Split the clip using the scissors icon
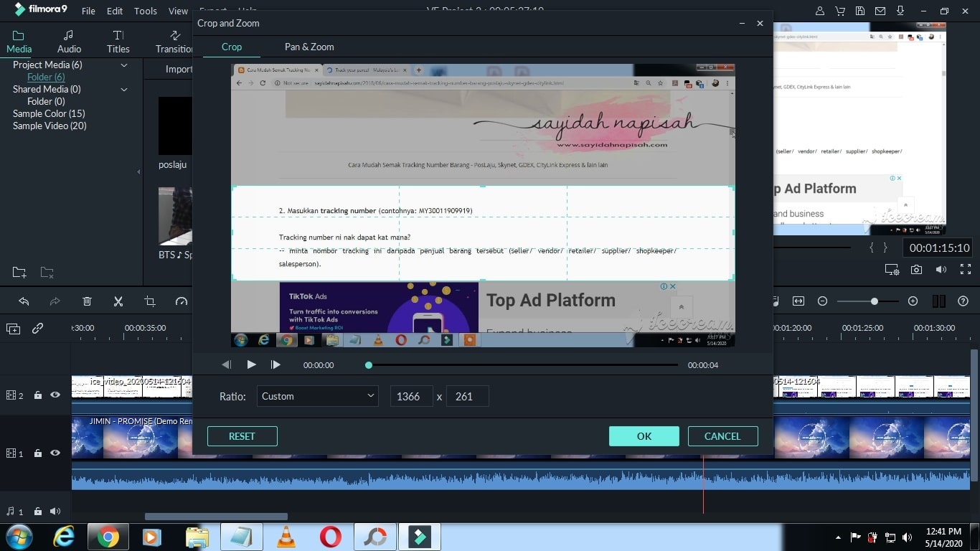Screen dimensions: 980x551 118,301
